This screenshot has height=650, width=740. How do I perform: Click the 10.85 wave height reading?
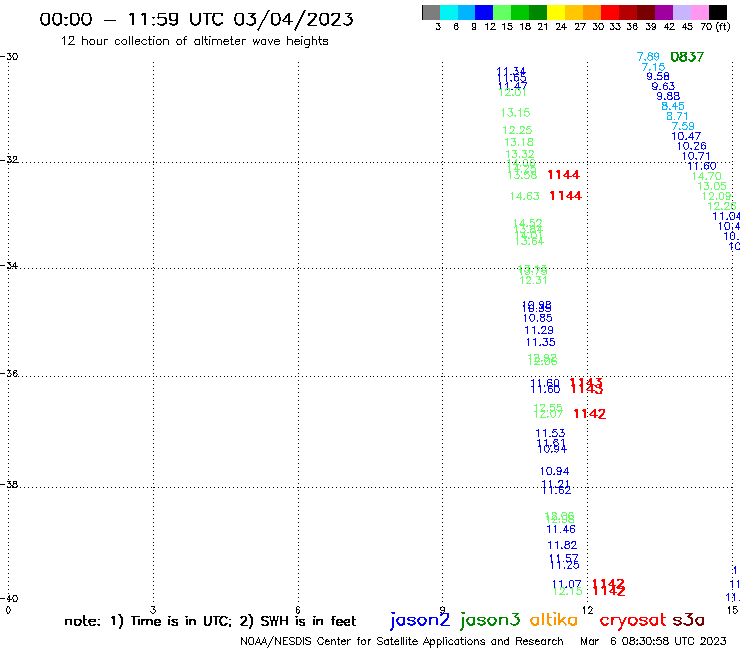(538, 318)
